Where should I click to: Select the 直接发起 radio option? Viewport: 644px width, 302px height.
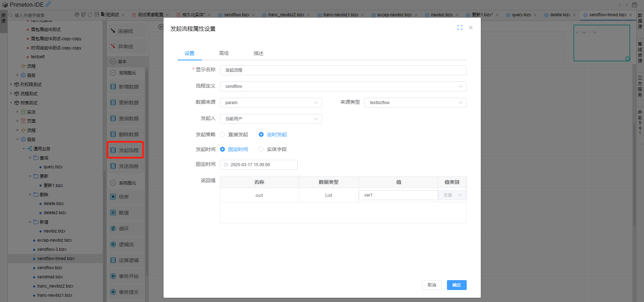click(x=222, y=134)
